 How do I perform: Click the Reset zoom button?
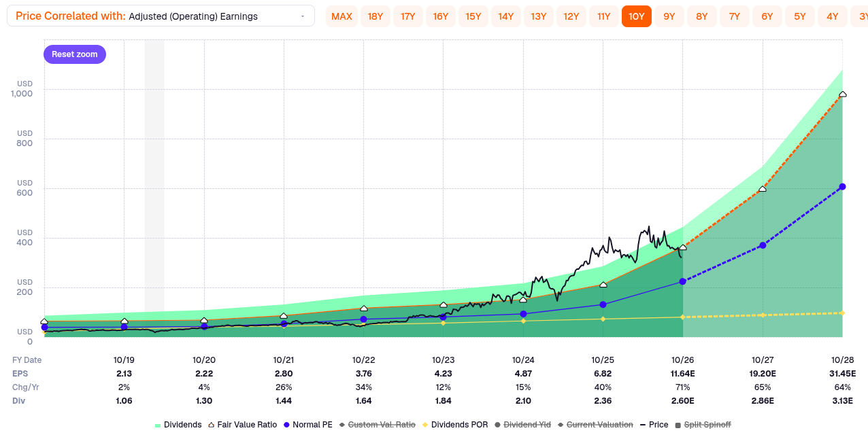click(75, 54)
